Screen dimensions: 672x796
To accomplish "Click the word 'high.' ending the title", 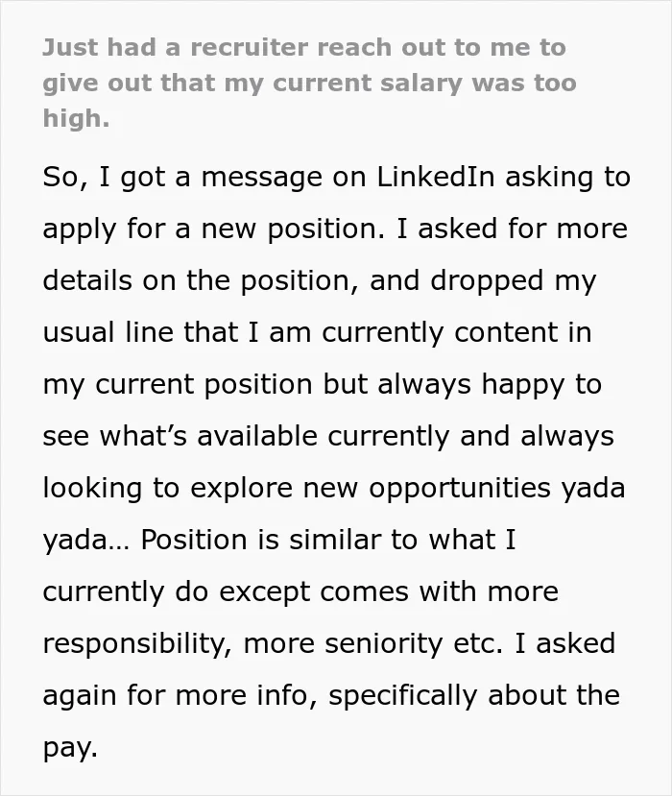I will [76, 118].
